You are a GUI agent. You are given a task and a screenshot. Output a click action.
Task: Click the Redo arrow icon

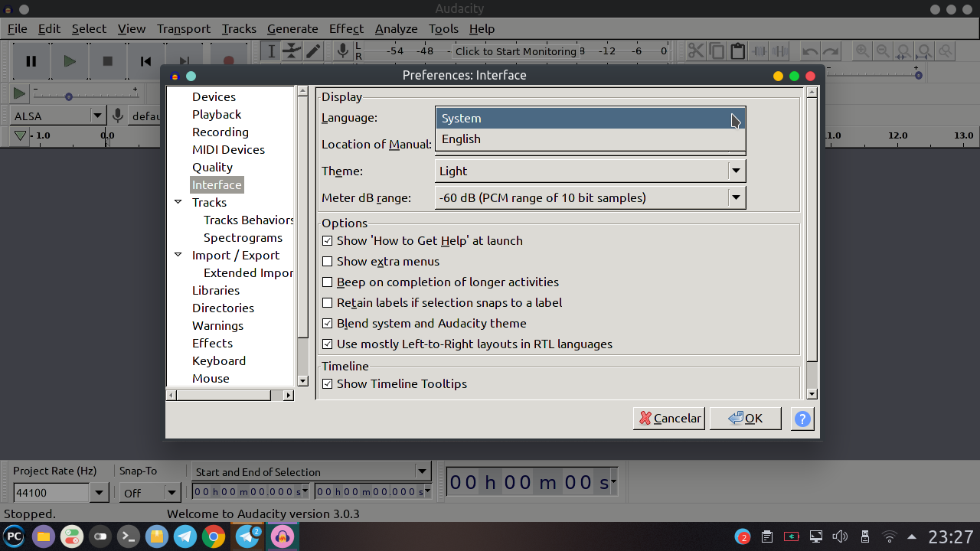tap(831, 51)
